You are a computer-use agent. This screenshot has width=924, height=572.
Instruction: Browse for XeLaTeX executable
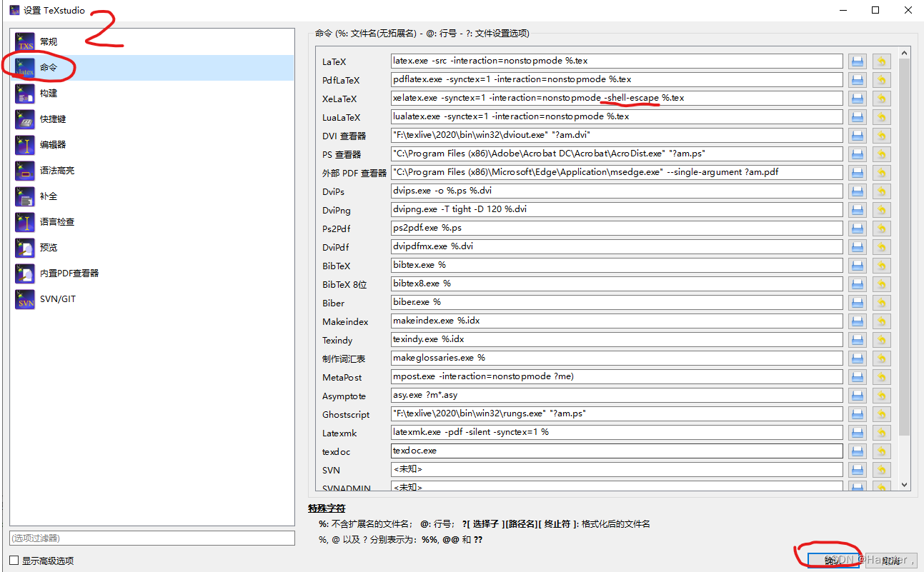point(858,99)
